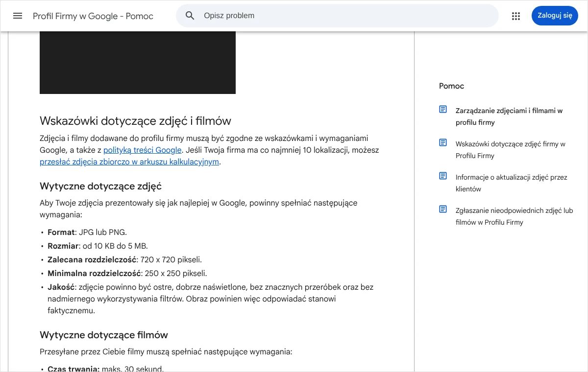Click the Jakość bullet text
588x372 pixels.
(211, 299)
